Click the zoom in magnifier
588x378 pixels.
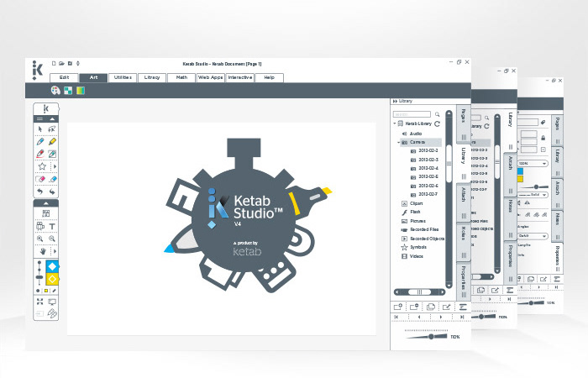coord(39,239)
